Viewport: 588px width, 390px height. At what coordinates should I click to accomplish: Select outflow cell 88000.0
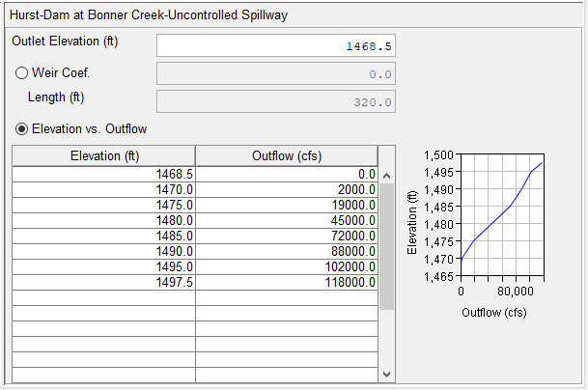click(x=286, y=251)
